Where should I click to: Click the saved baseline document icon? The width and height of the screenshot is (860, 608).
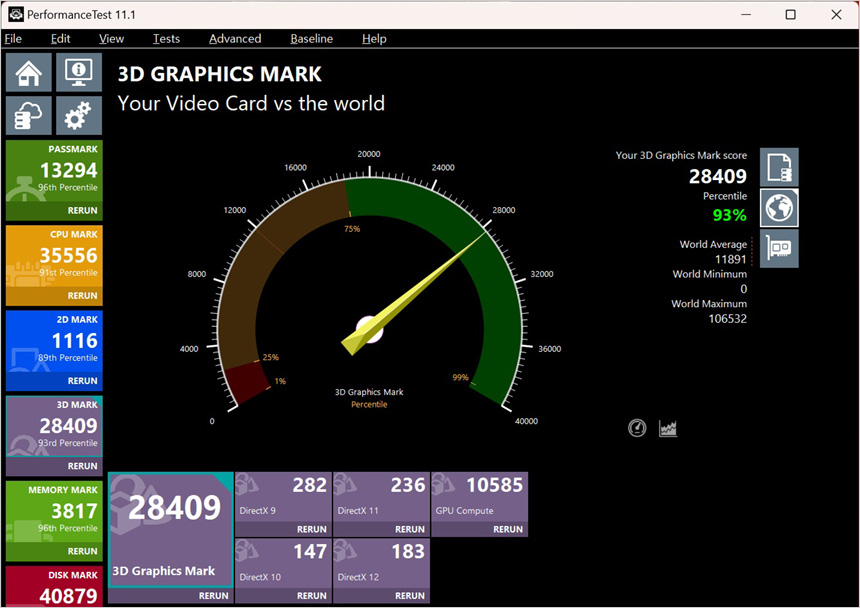[779, 167]
